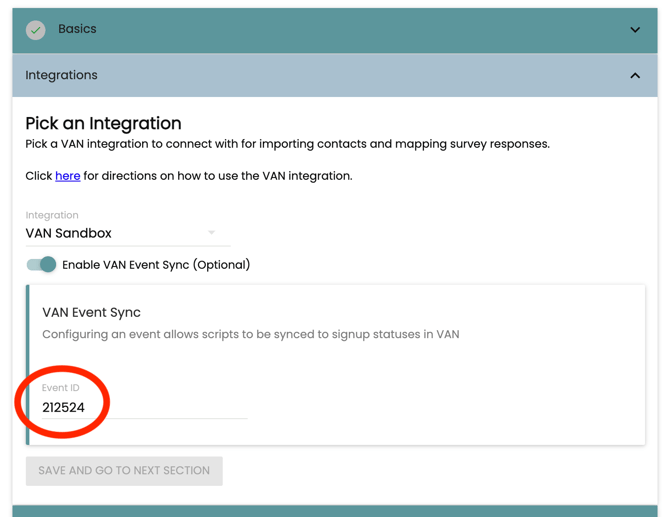This screenshot has height=517, width=670.
Task: Click the 'Pick an Integration' heading
Action: click(x=103, y=124)
